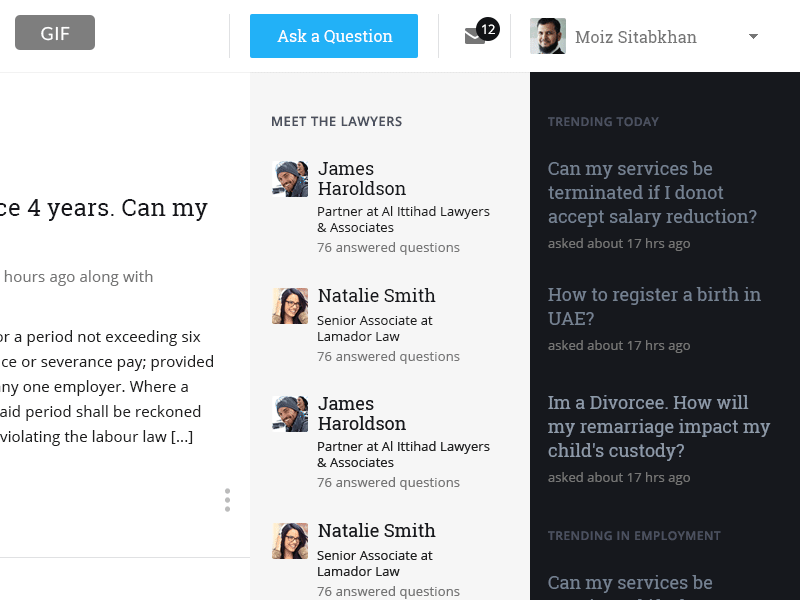The width and height of the screenshot is (800, 600).
Task: Open 'How to register a birth in UAE?'
Action: (x=654, y=306)
